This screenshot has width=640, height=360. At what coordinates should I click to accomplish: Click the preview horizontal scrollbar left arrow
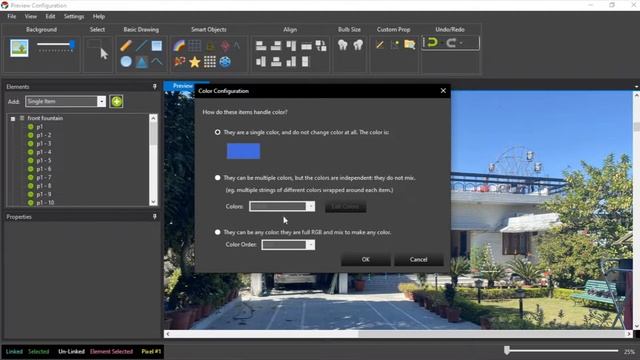[168, 334]
